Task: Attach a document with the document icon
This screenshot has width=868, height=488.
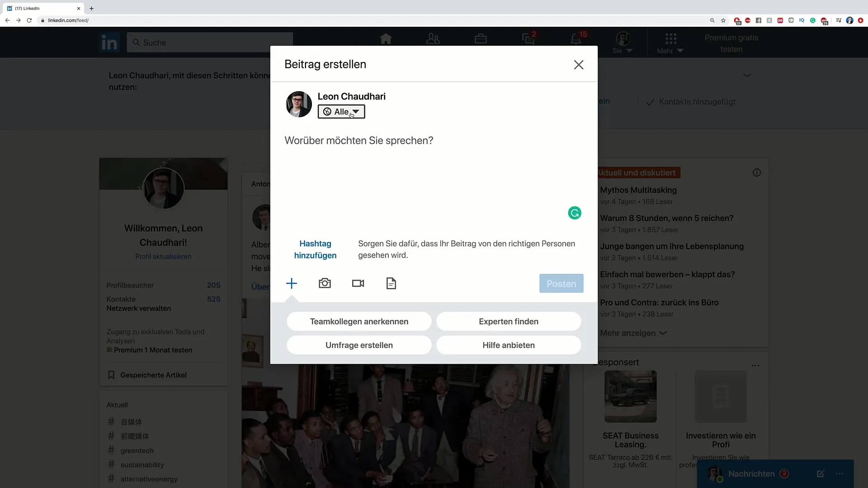Action: 391,283
